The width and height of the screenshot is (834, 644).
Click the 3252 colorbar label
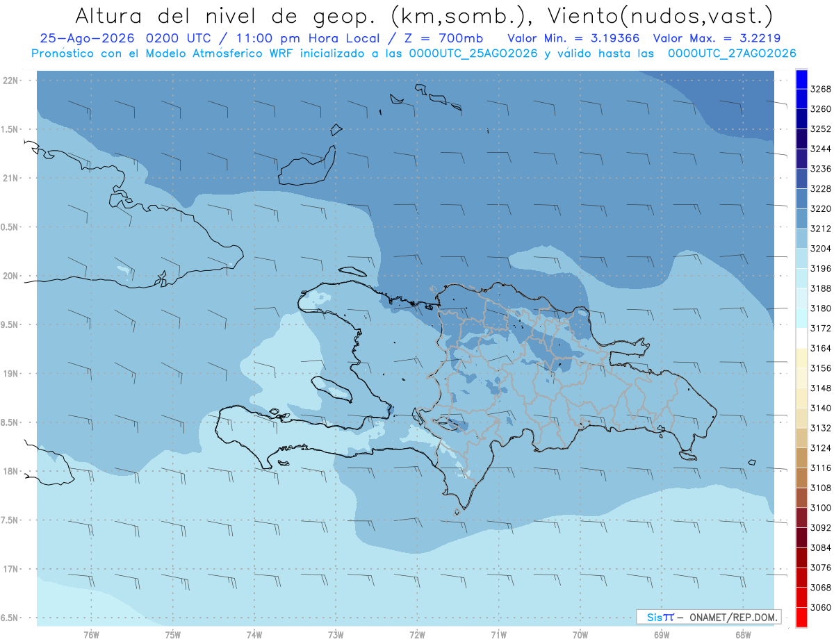click(821, 129)
